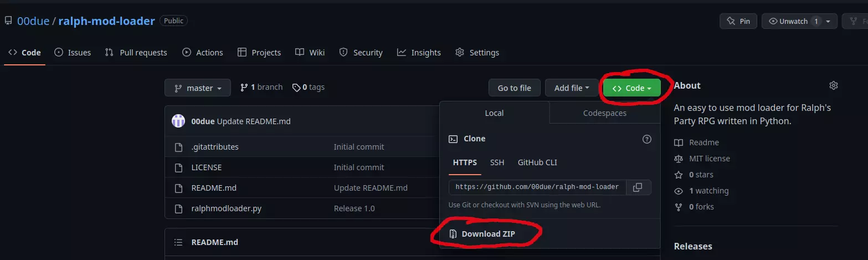
Task: Click the file icon beside ralphmodloader.py
Action: coord(178,208)
